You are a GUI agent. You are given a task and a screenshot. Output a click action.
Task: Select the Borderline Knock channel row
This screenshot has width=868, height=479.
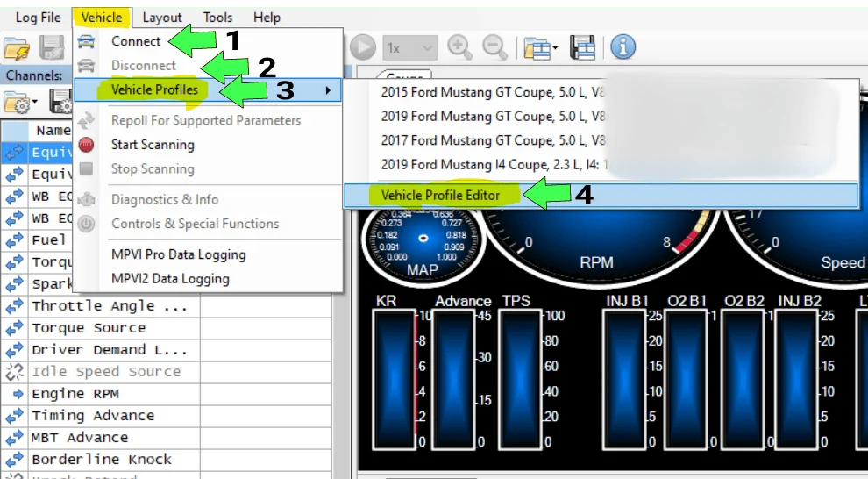coord(166,459)
